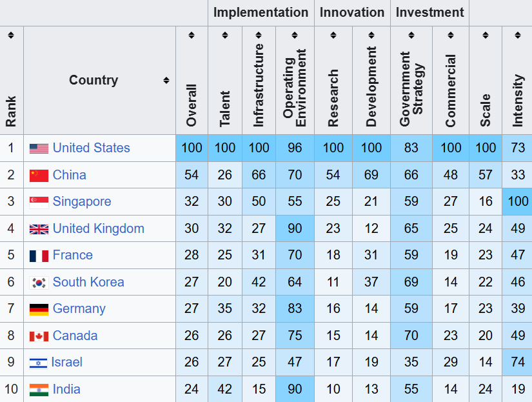The width and height of the screenshot is (532, 402).
Task: Sort by Country using its sort arrows
Action: (x=166, y=81)
